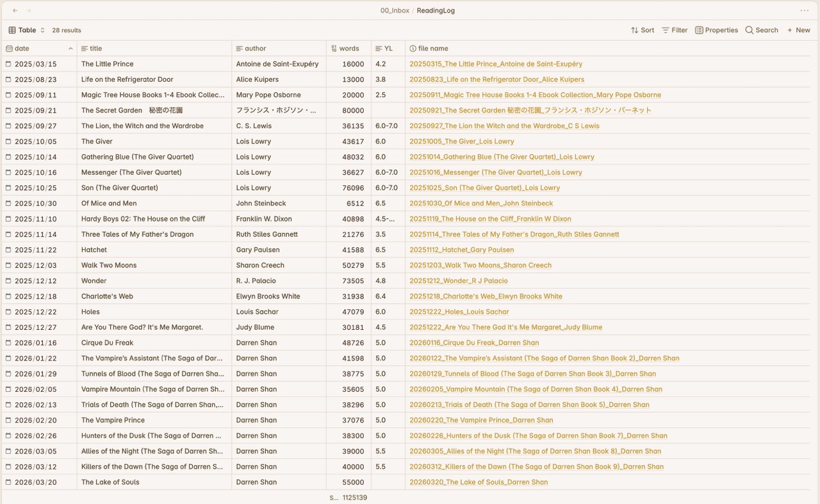Click the file name column header
The height and width of the screenshot is (504, 820).
pos(433,49)
